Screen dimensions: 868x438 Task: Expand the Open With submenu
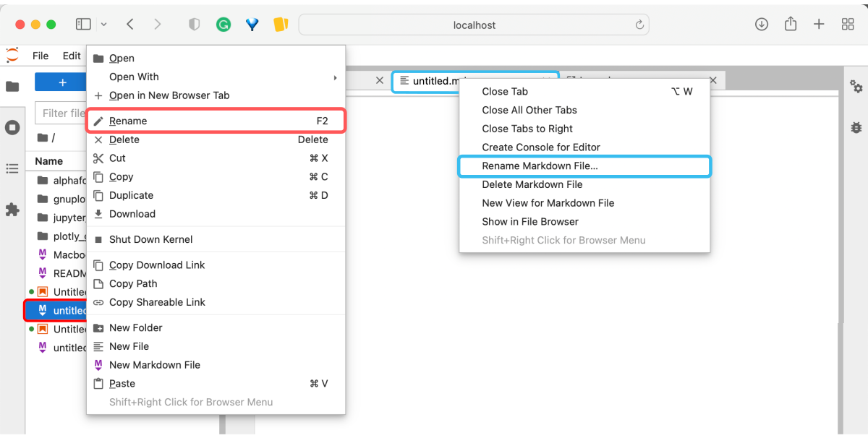[x=217, y=77]
